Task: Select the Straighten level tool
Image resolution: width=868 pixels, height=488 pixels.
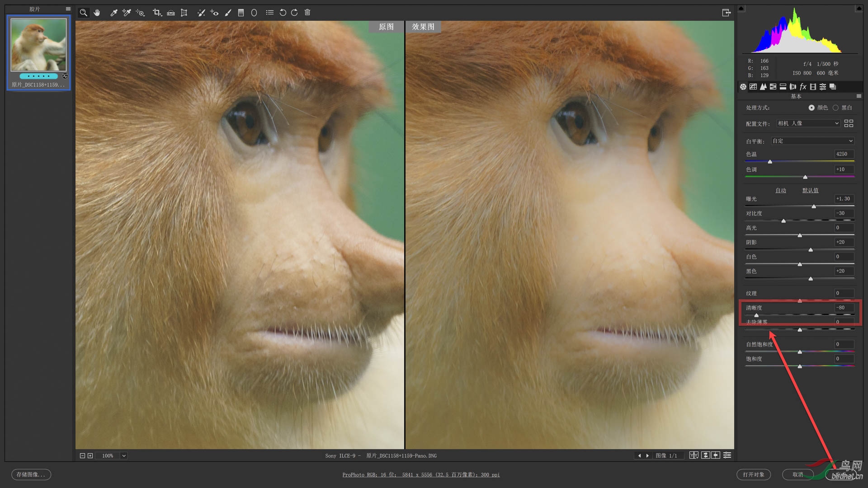Action: 171,13
